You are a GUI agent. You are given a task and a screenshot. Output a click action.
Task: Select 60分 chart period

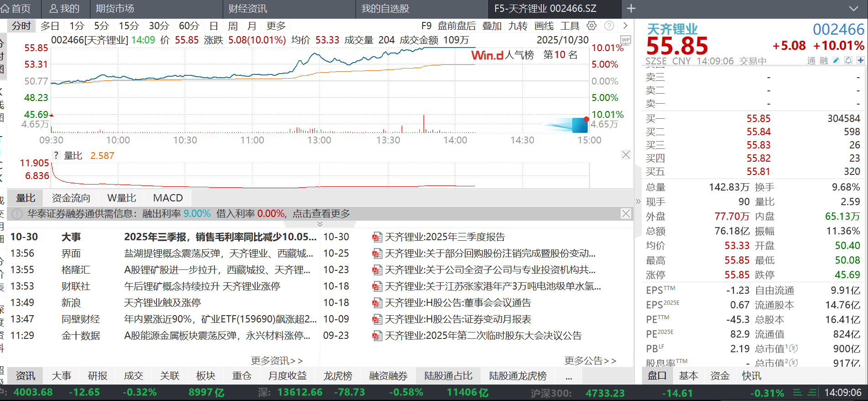[189, 26]
